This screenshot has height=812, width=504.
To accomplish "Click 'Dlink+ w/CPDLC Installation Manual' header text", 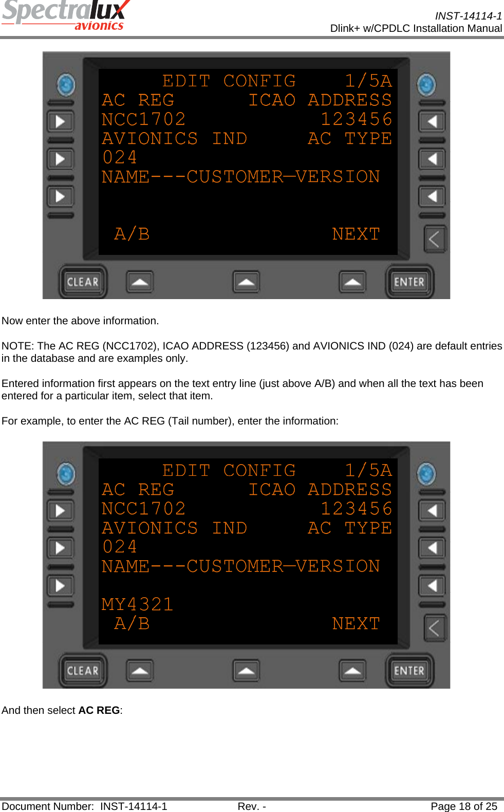I will (416, 28).
